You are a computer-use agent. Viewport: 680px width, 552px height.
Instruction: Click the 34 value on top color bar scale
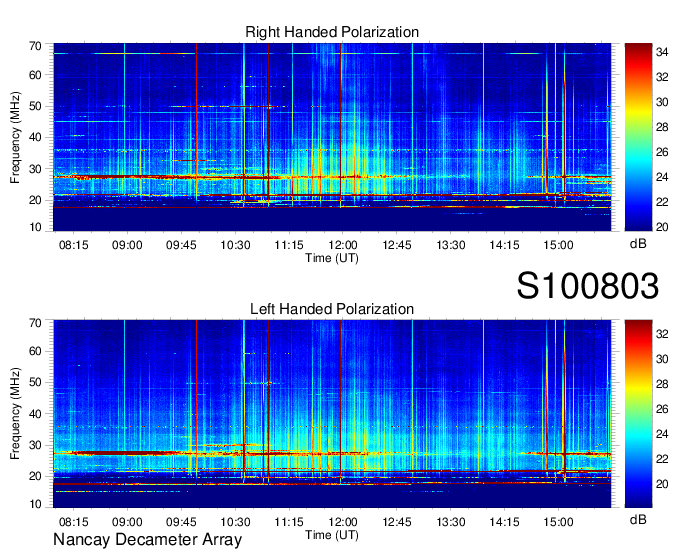[662, 52]
